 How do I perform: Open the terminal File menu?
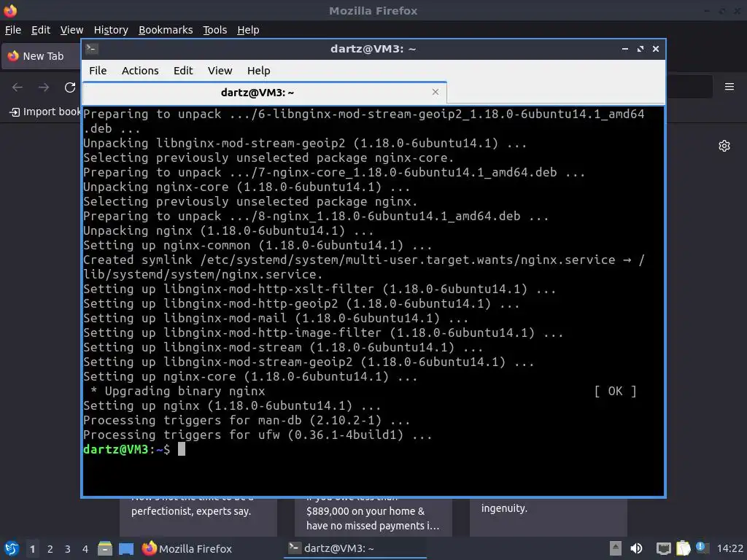(98, 71)
